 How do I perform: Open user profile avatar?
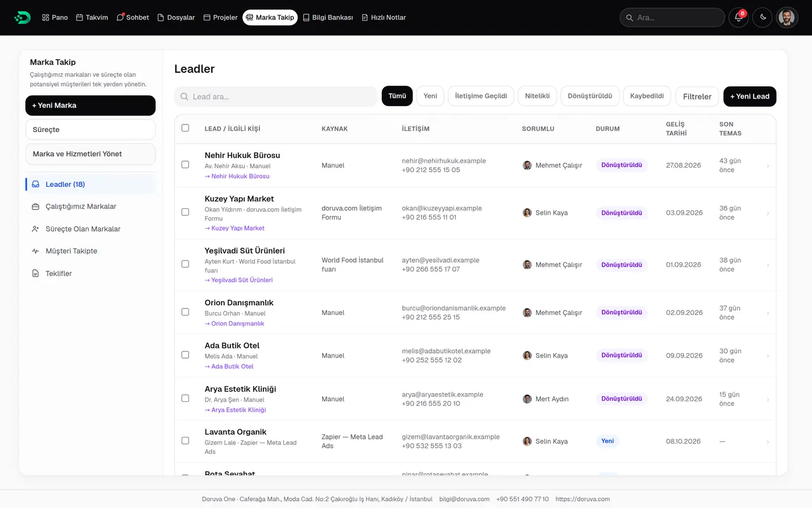point(787,18)
